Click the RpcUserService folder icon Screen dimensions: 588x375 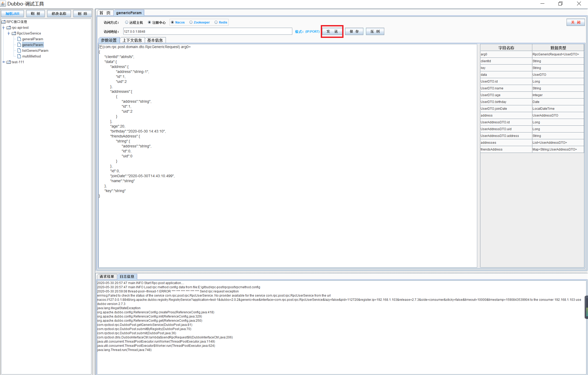[x=14, y=33]
